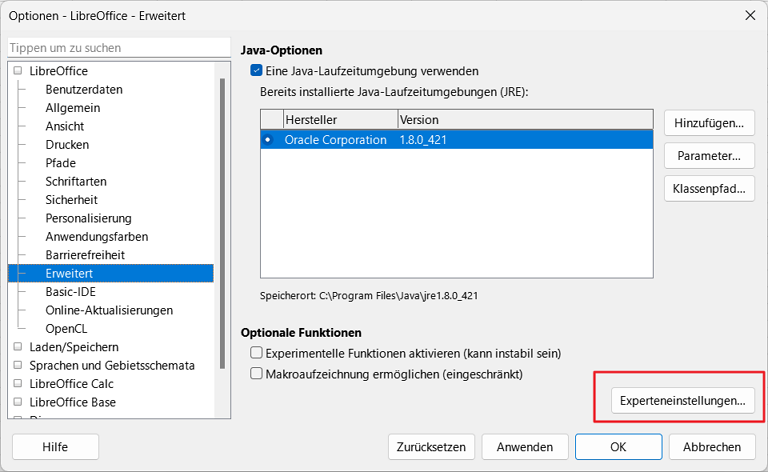Expand the Laden/Speichern tree node

(x=18, y=347)
